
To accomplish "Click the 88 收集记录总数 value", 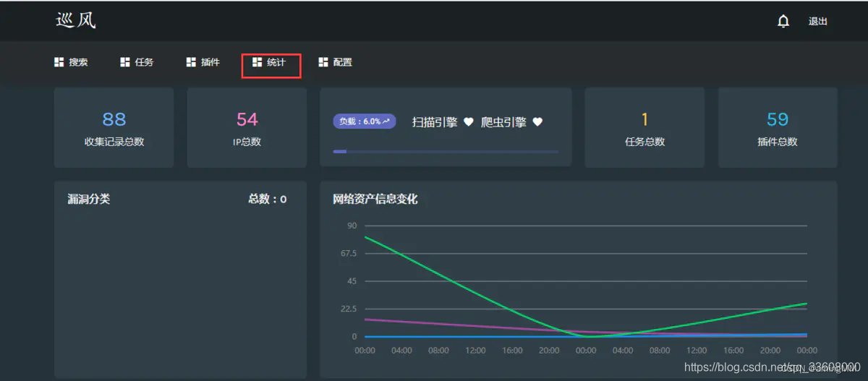I will click(114, 119).
